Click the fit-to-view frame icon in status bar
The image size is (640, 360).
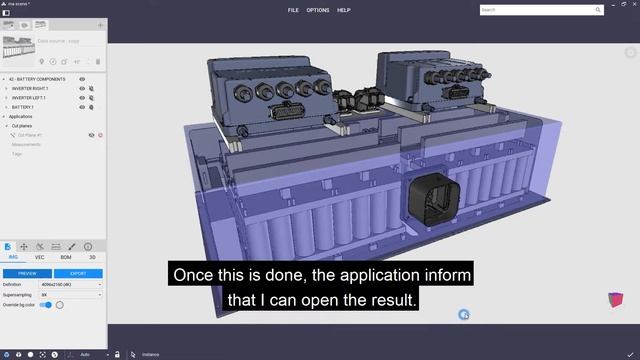pyautogui.click(x=42, y=355)
